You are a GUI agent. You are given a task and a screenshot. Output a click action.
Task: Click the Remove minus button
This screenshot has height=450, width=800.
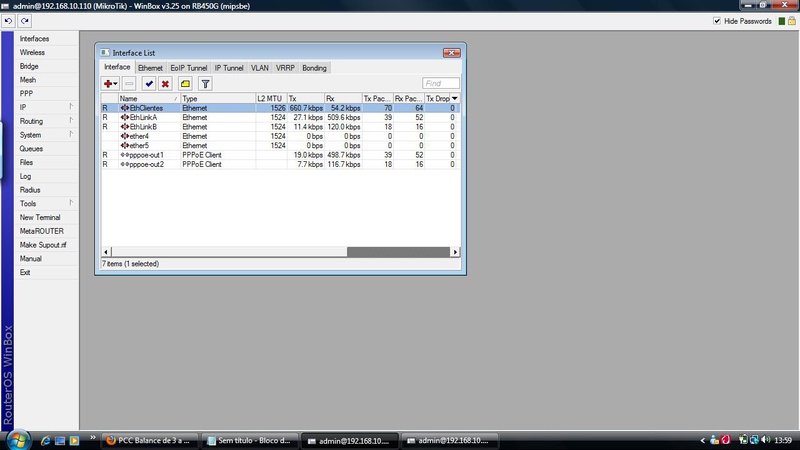point(129,84)
